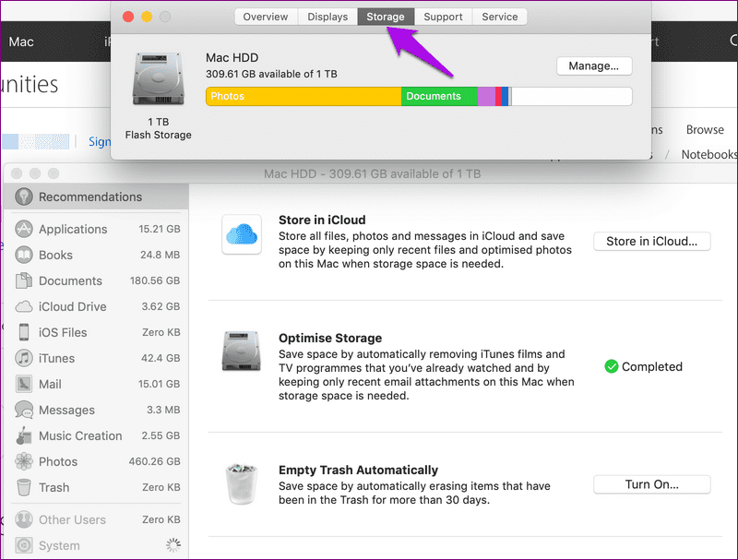Switch to the Overview tab

point(266,17)
